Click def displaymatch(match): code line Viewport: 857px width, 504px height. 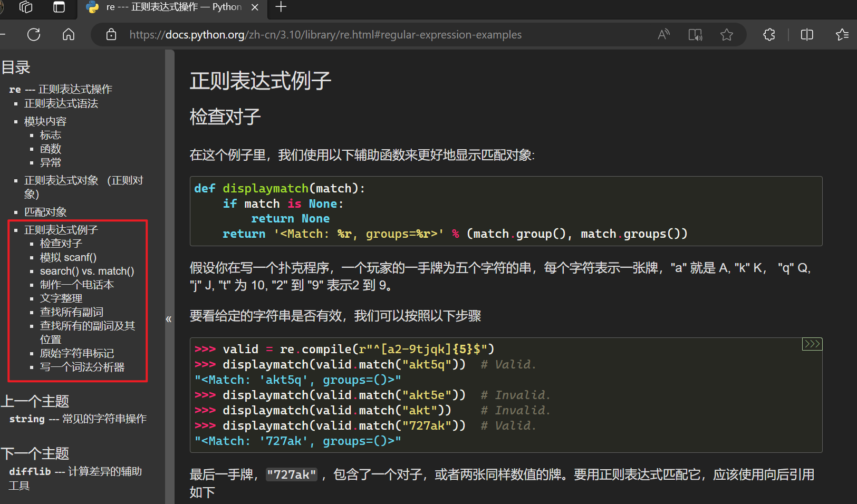point(280,188)
